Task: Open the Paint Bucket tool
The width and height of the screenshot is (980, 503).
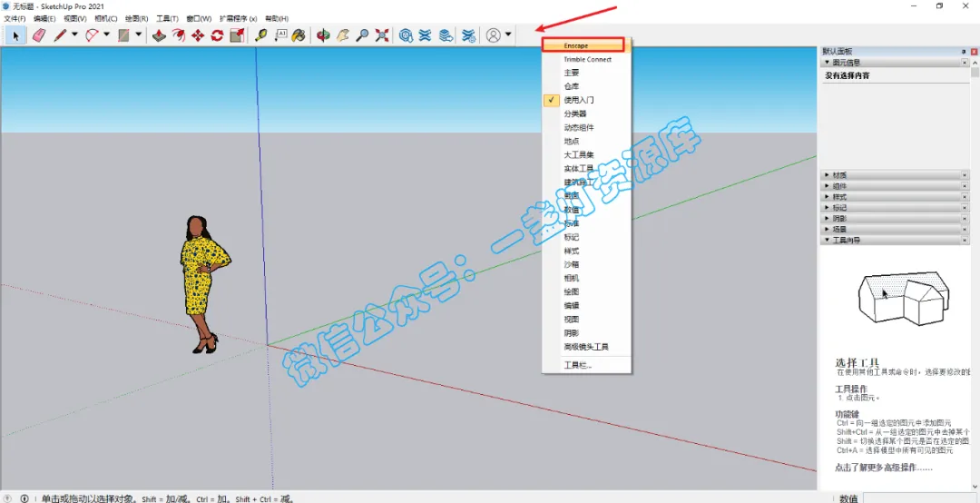Action: [299, 35]
